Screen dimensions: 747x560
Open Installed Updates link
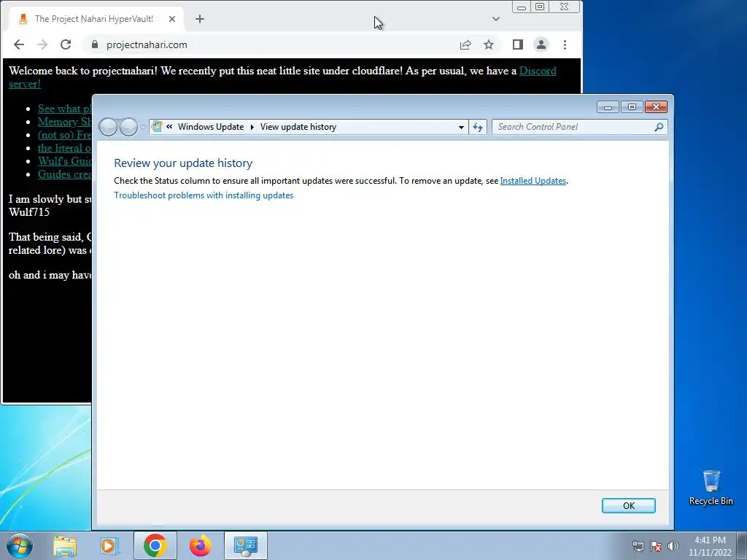click(533, 181)
